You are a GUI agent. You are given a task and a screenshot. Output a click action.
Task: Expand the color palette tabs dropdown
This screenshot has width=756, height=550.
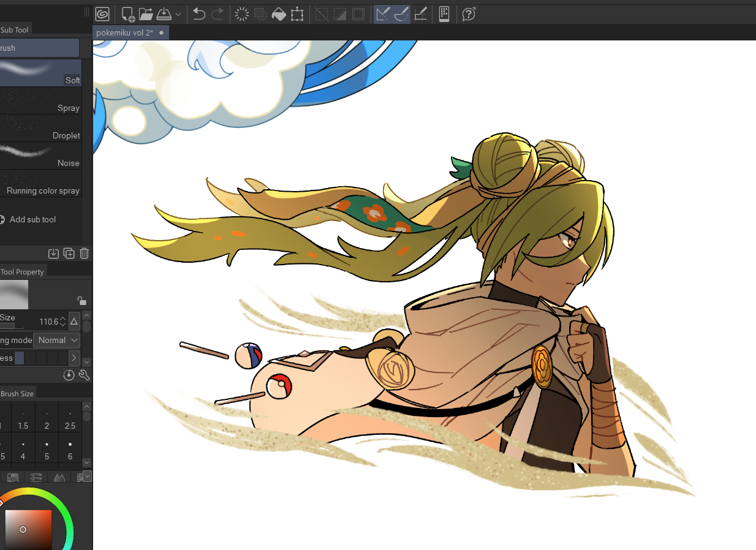click(88, 477)
